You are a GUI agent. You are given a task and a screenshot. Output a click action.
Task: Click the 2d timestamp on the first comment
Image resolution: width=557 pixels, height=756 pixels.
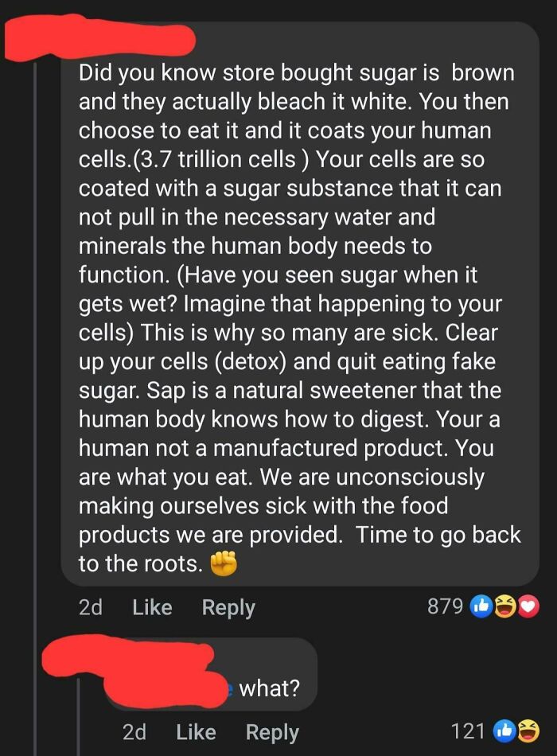pyautogui.click(x=90, y=607)
